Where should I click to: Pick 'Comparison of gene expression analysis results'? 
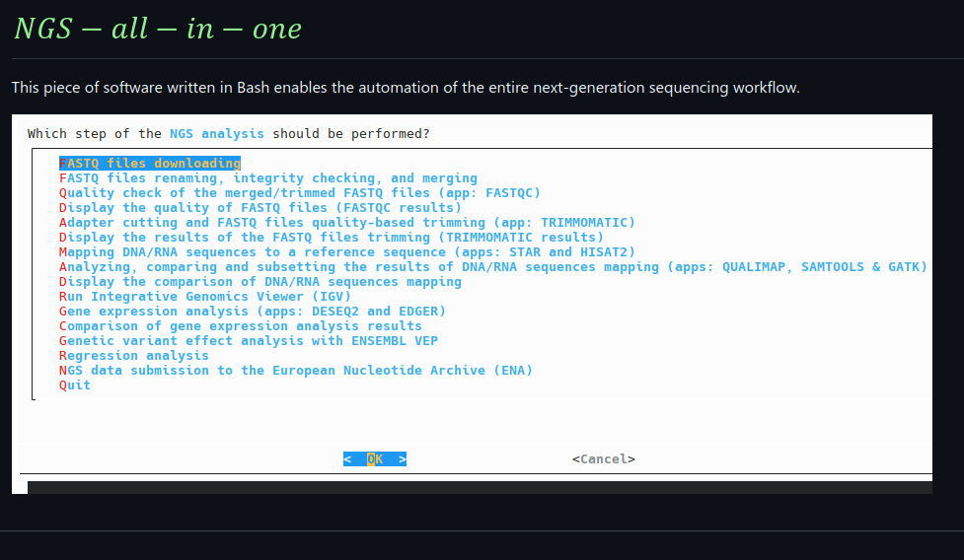241,326
